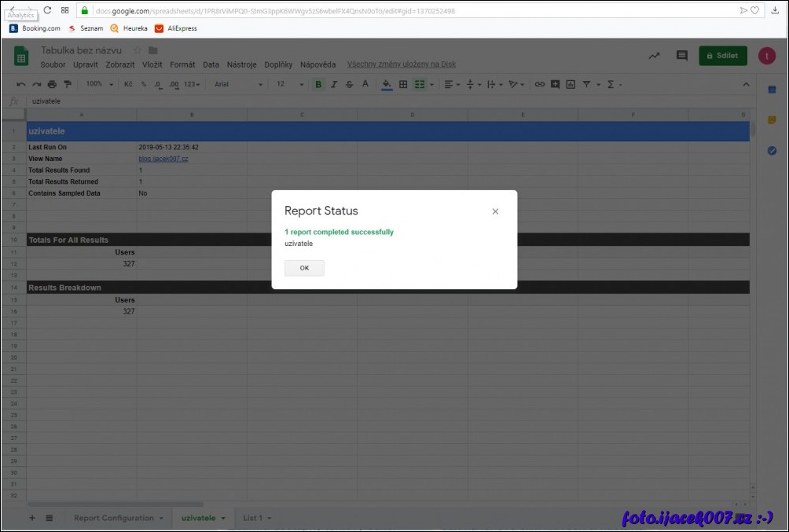Click the undo arrow icon

[21, 84]
